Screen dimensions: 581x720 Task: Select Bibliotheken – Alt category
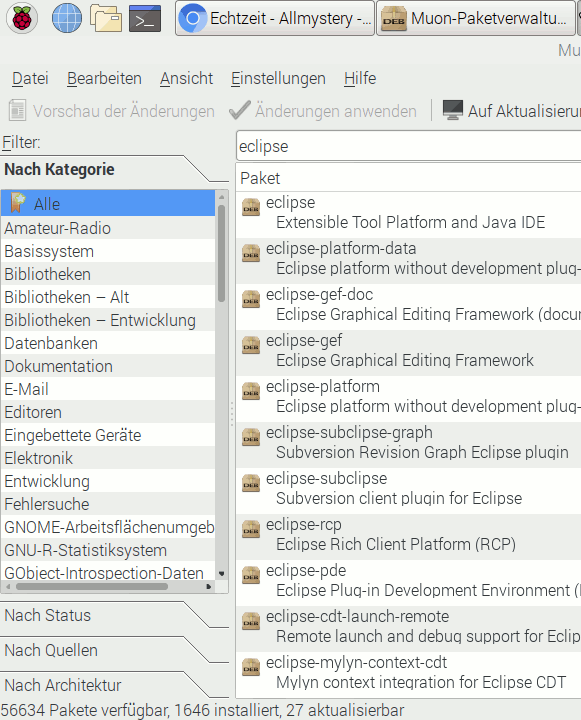[108, 297]
